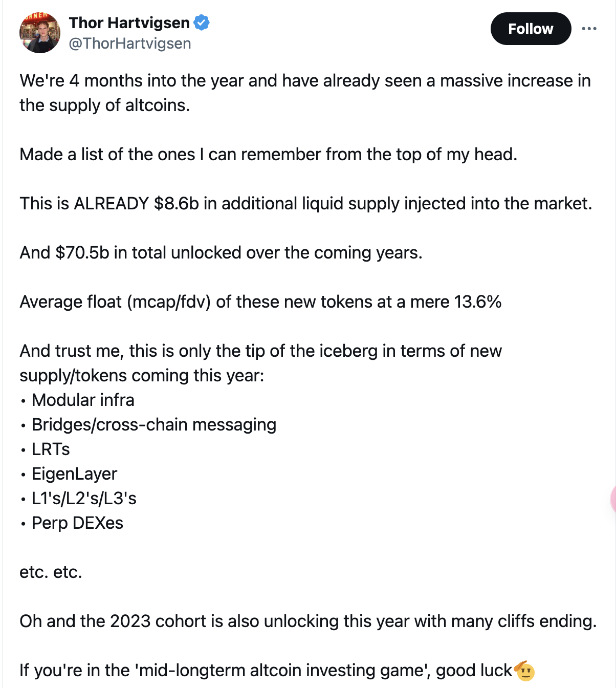Open Thor Hartvigsen's profile picture

40,33
